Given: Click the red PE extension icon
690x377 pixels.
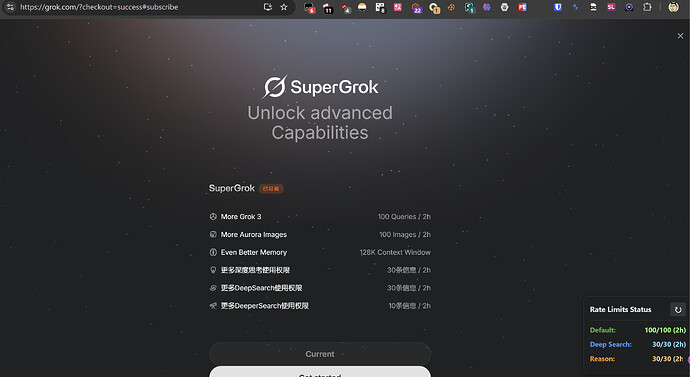Looking at the screenshot, I should click(522, 7).
